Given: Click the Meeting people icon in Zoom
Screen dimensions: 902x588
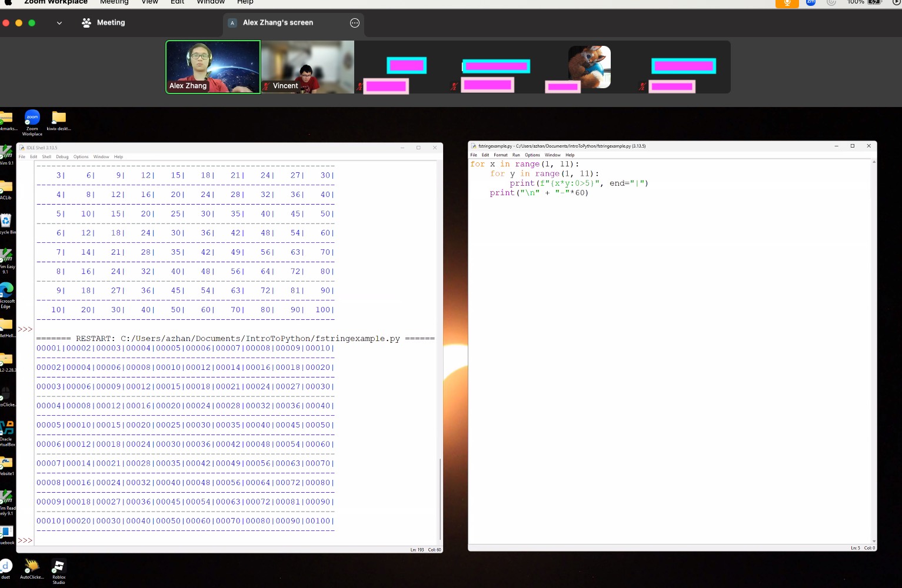Looking at the screenshot, I should point(86,22).
